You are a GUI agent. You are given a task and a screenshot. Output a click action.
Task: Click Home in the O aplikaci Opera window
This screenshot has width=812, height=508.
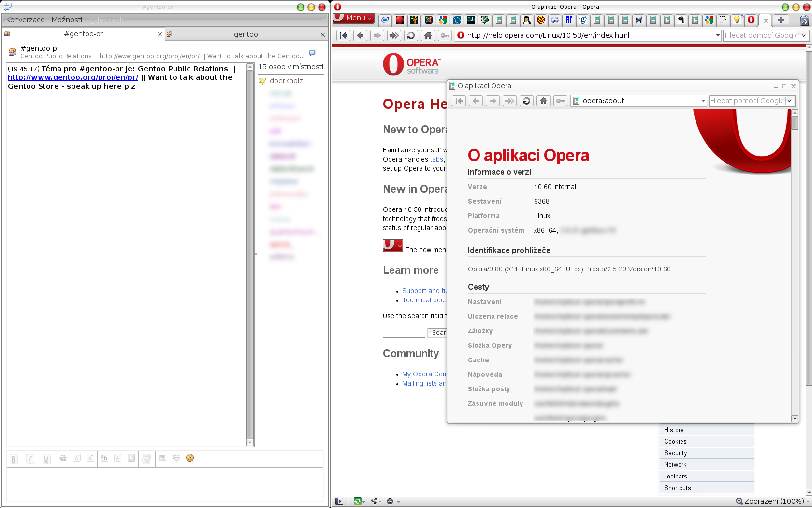[x=543, y=101]
